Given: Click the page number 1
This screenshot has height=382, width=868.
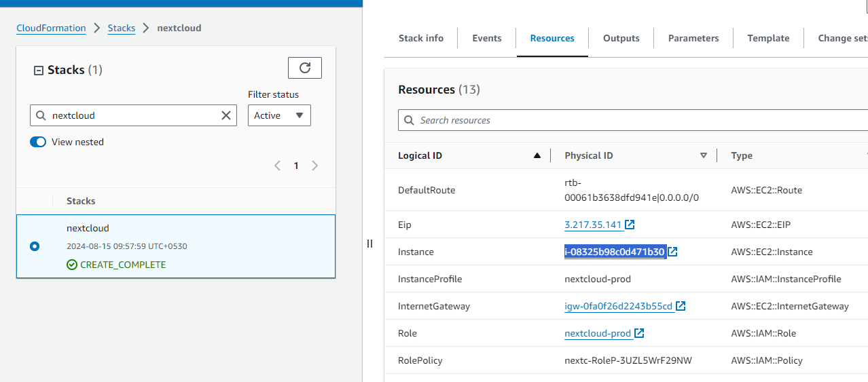Looking at the screenshot, I should [x=296, y=166].
